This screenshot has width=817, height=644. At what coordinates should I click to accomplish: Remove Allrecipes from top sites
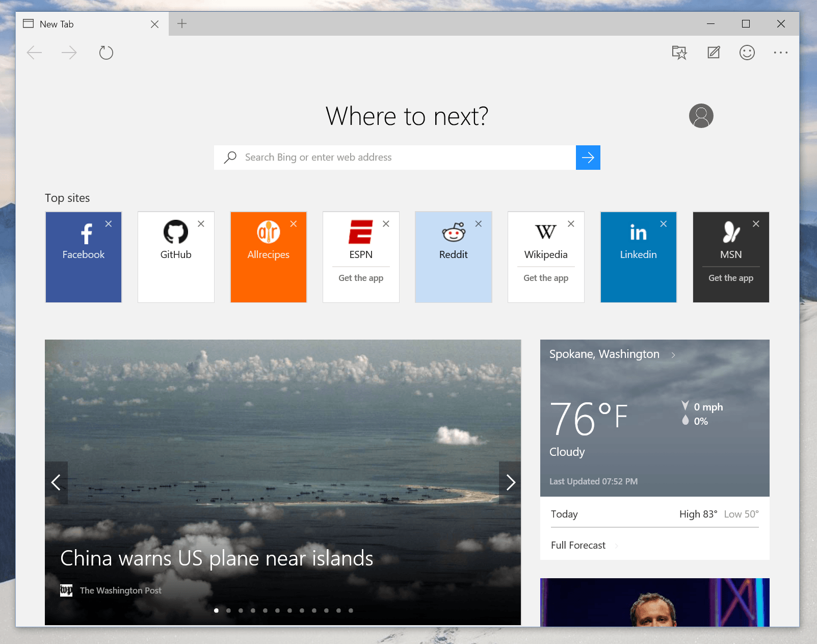pyautogui.click(x=294, y=224)
